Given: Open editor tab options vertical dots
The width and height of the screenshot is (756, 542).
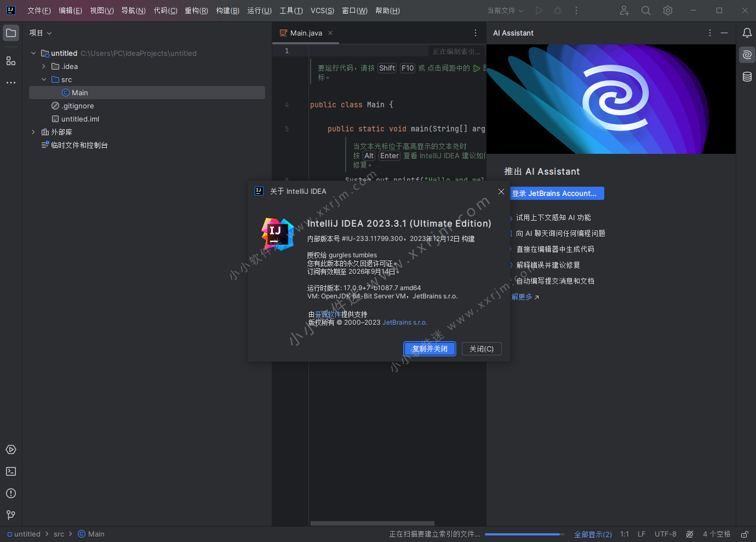Looking at the screenshot, I should click(x=476, y=33).
